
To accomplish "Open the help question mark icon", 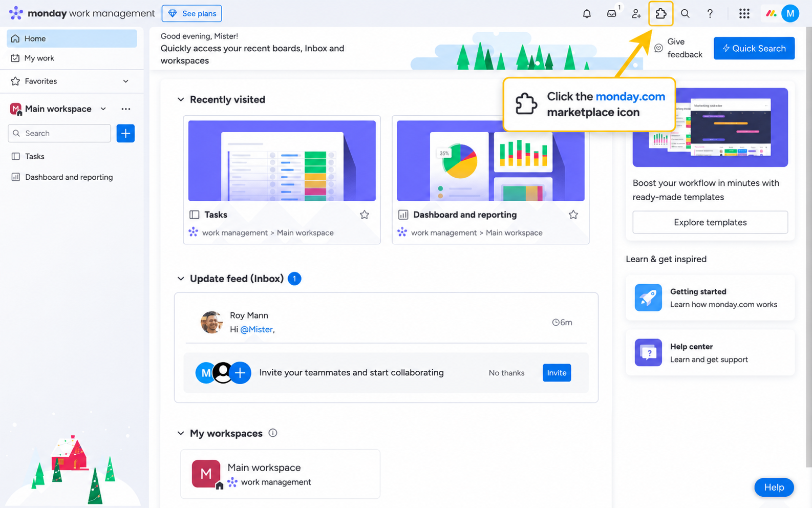I will tap(710, 14).
